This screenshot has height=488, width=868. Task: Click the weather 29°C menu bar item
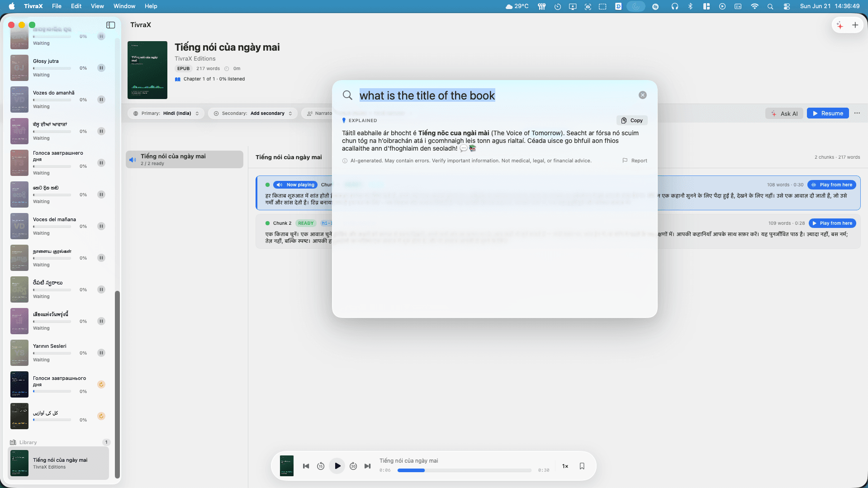(517, 6)
